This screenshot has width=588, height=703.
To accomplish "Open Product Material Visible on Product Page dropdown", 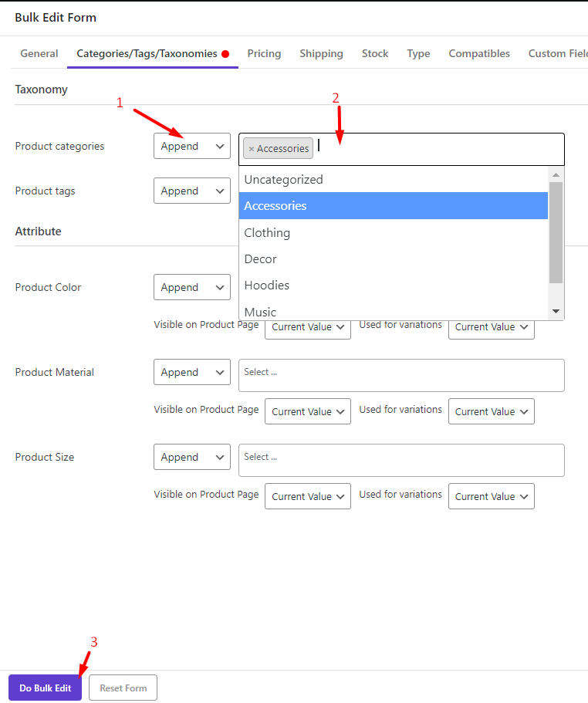I will (308, 411).
